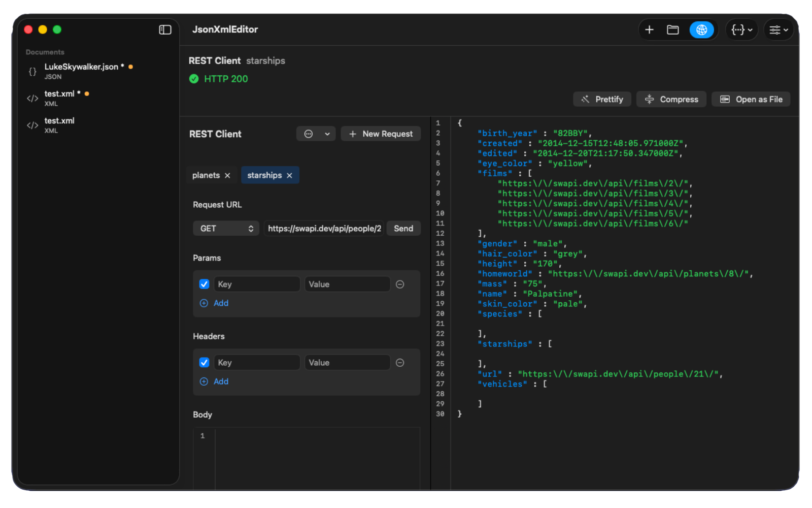Send the request to swapi.dev
Screen dimensions: 812x508
[x=403, y=228]
